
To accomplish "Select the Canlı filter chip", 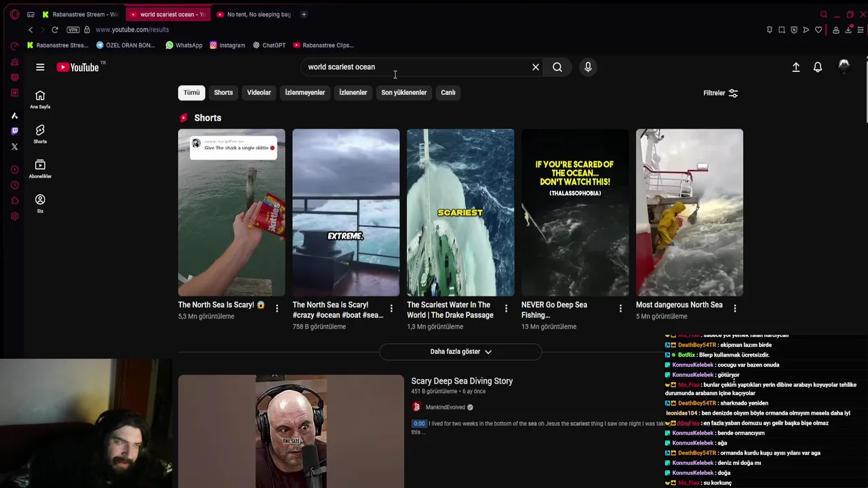I will (x=448, y=93).
